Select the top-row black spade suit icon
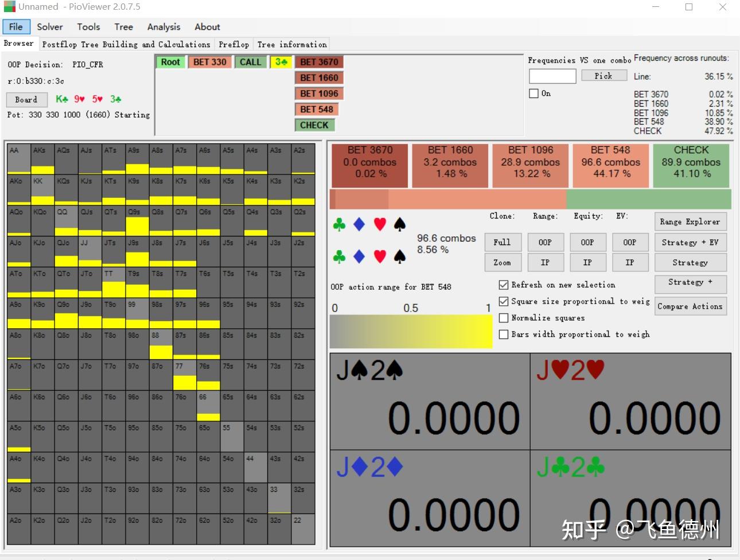This screenshot has width=740, height=560. point(400,224)
